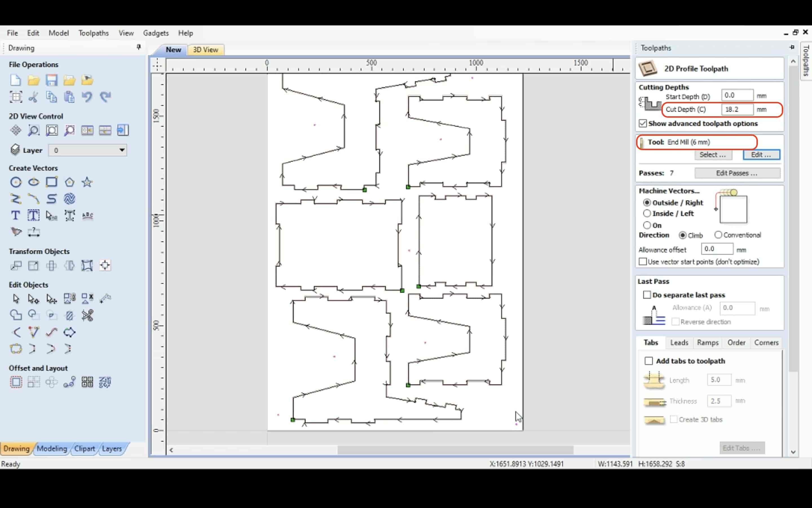Choose the Selection arrow tool
Screen dimensions: 812x508
[x=16, y=298]
